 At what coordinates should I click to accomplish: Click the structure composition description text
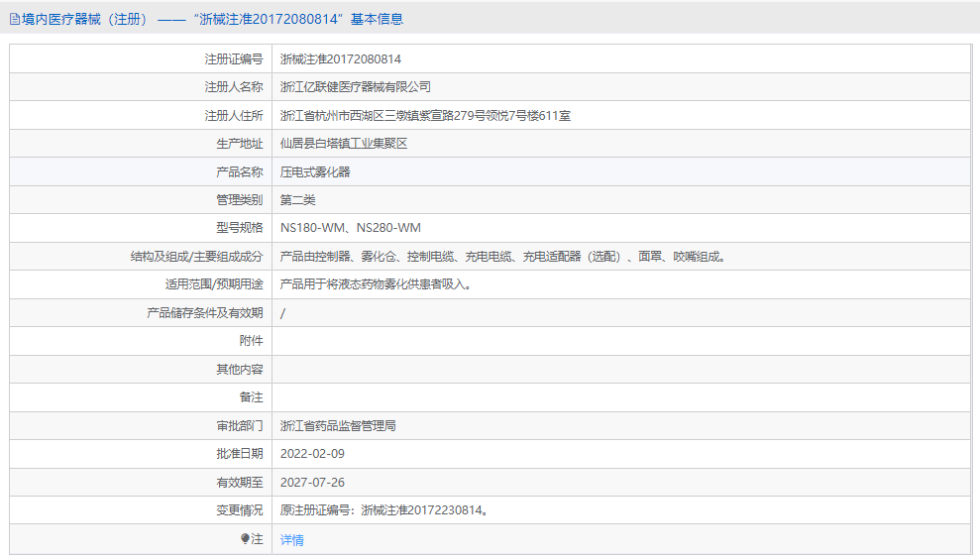point(503,257)
